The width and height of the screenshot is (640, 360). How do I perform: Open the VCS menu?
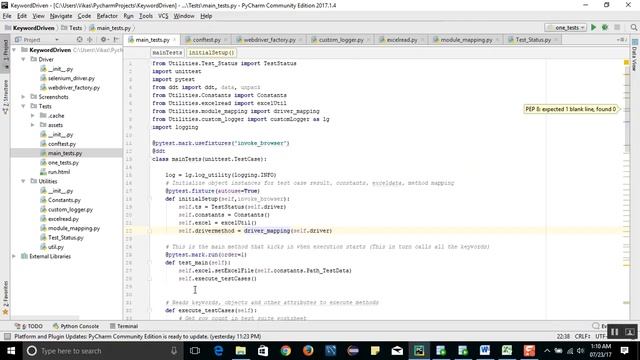(x=163, y=16)
